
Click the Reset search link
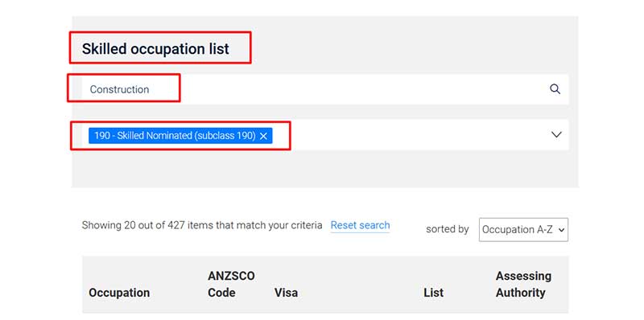360,225
